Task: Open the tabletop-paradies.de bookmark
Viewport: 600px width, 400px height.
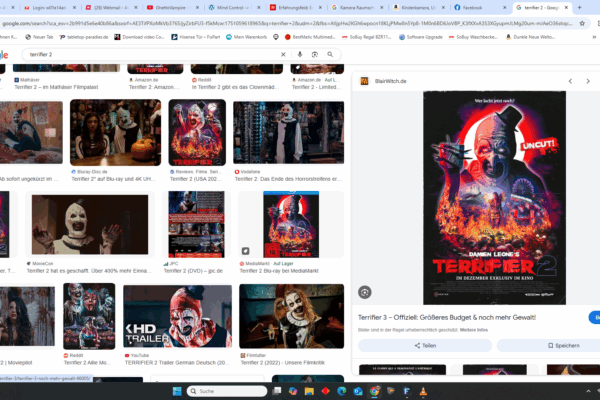Action: pyautogui.click(x=84, y=37)
